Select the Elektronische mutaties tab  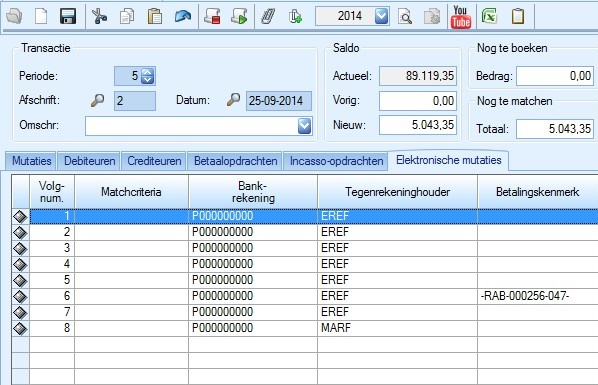[x=448, y=160]
